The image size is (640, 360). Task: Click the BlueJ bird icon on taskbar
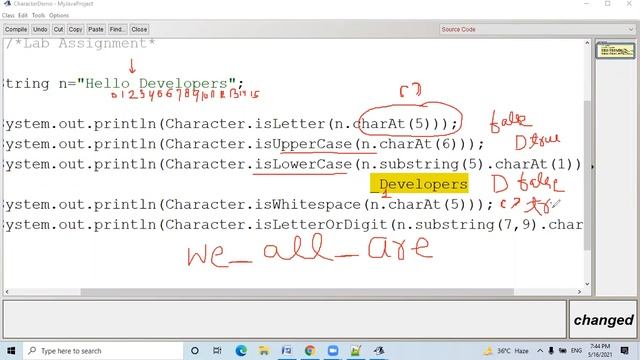point(379,351)
